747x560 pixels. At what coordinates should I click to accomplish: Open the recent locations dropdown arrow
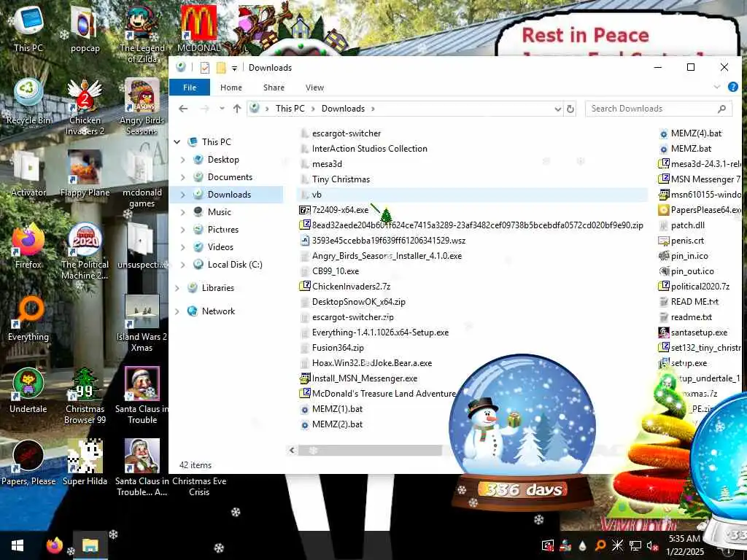point(222,109)
